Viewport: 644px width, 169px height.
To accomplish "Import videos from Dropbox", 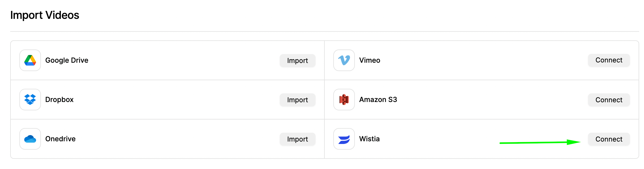I will point(297,100).
